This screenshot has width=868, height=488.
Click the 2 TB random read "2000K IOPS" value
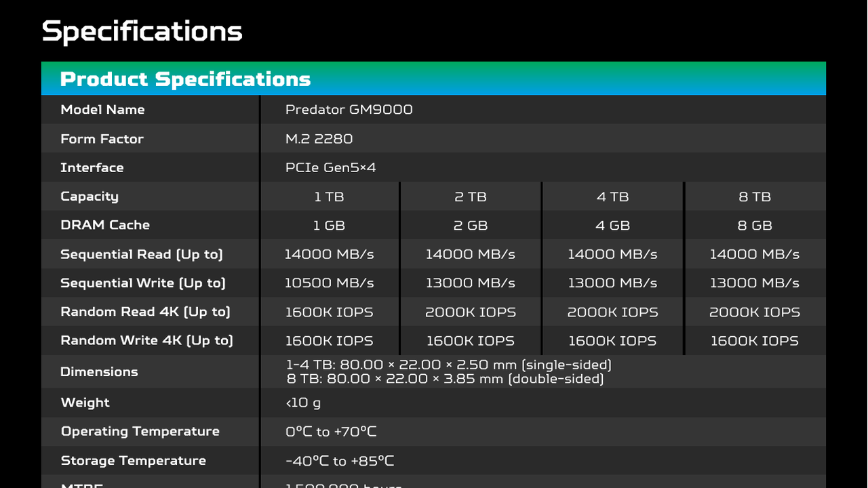(471, 312)
